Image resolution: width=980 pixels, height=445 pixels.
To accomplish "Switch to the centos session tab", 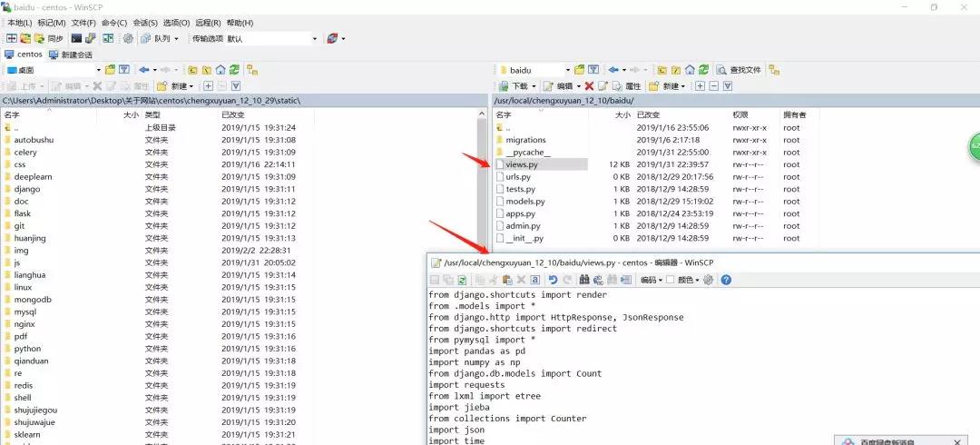I will [24, 54].
